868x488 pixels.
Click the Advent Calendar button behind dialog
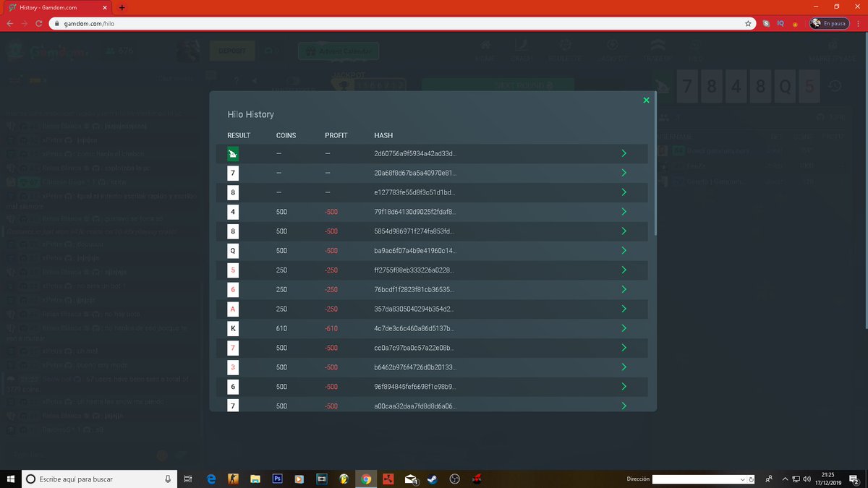click(x=339, y=51)
